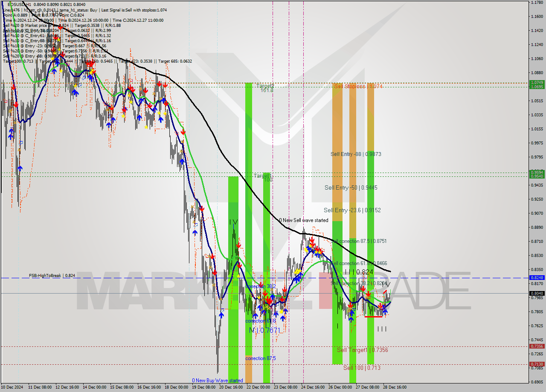Select the 'Sell Entry -88 | 0.9873' label
Screen dimensions: 546x392
click(x=356, y=154)
